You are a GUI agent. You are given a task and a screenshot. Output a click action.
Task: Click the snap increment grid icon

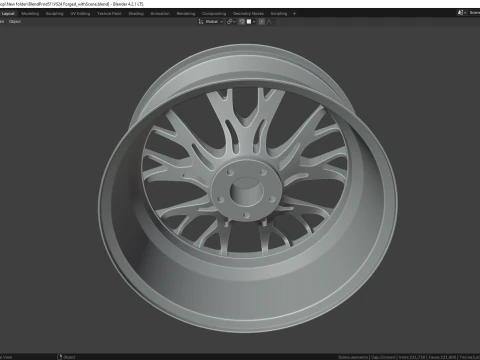(249, 22)
